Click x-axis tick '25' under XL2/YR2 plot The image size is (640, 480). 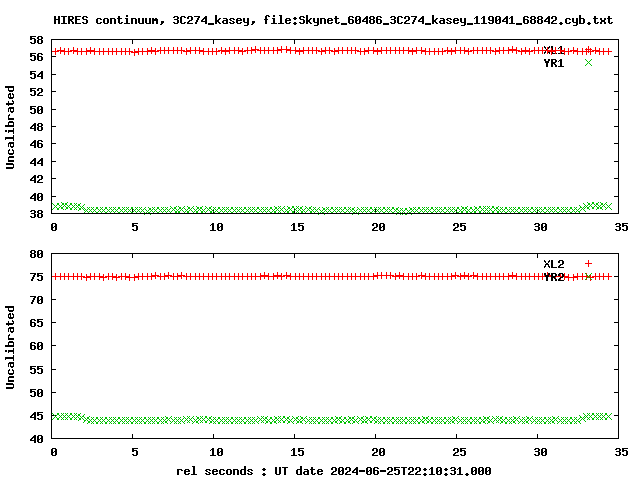[459, 452]
